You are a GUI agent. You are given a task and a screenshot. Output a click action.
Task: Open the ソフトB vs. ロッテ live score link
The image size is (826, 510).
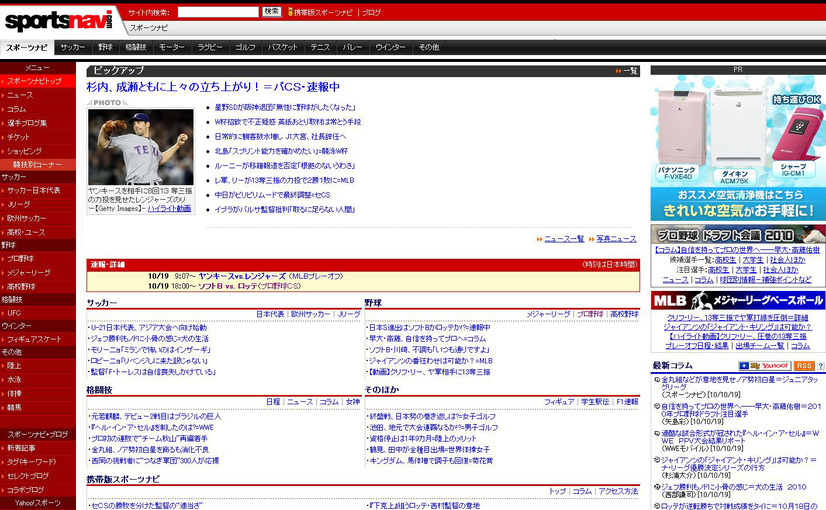tap(228, 286)
